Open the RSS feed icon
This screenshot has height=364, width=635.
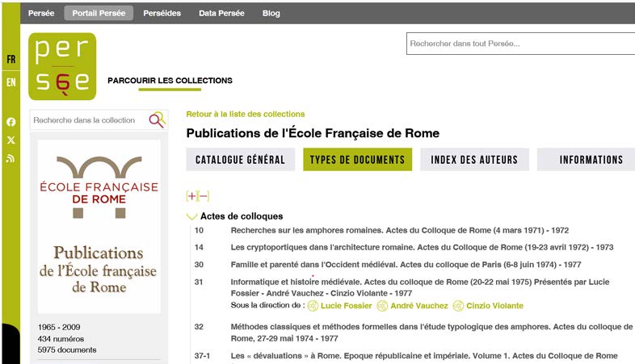[11, 159]
